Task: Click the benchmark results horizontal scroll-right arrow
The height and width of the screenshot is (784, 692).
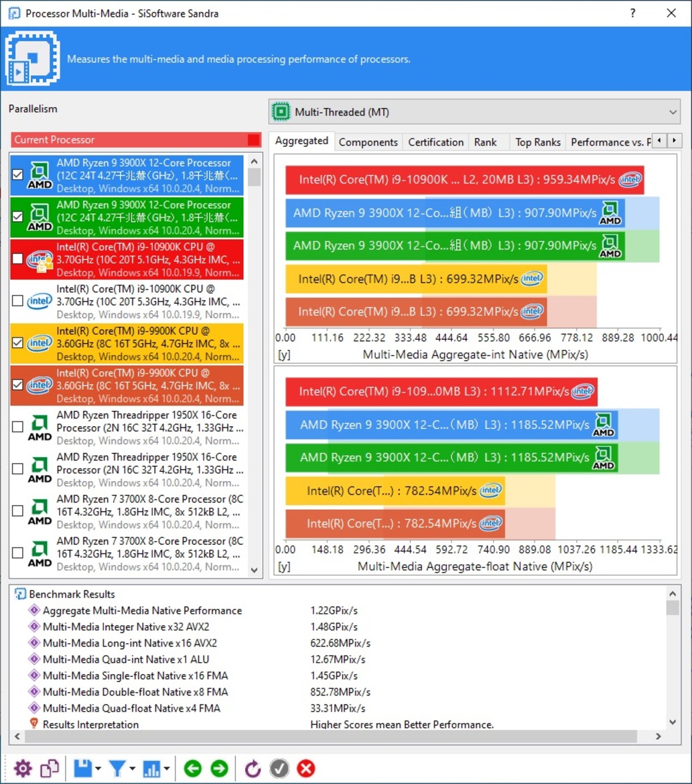Action: point(659,736)
